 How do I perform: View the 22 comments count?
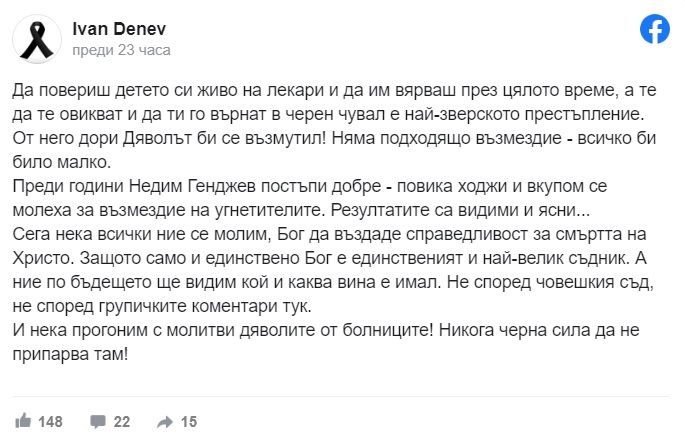(122, 422)
